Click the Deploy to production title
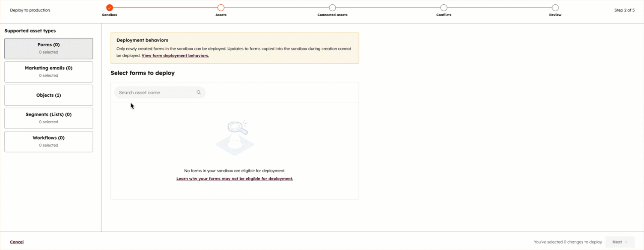644x250 pixels. 30,10
